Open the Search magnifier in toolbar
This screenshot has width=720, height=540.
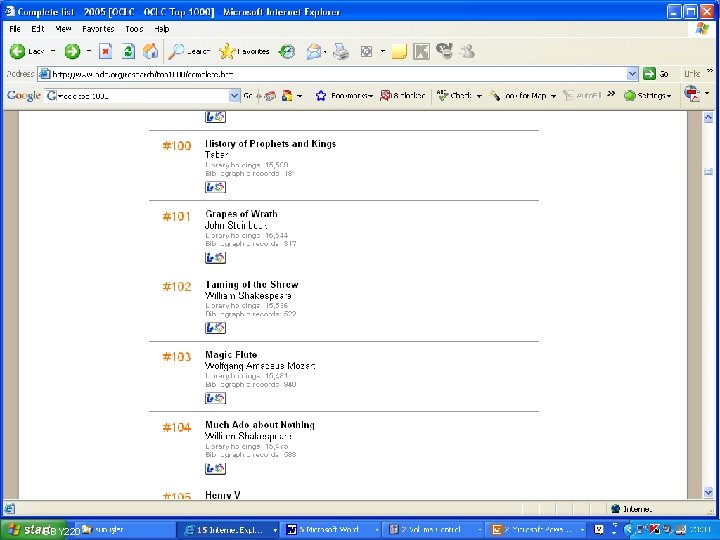[x=176, y=51]
